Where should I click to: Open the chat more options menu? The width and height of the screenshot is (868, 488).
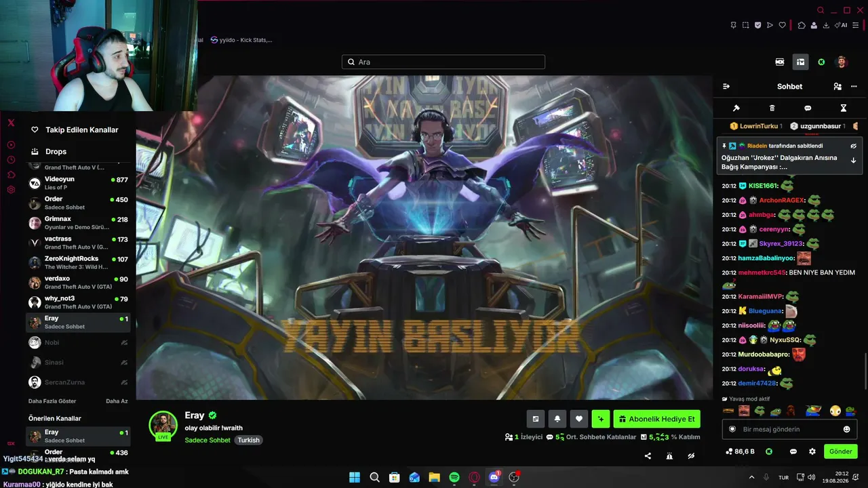pos(854,87)
